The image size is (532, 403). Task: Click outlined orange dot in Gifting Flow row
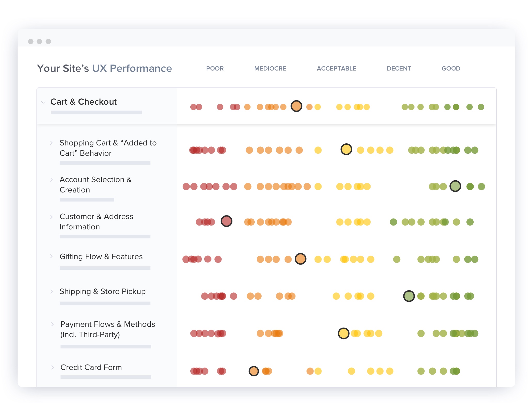pos(300,259)
